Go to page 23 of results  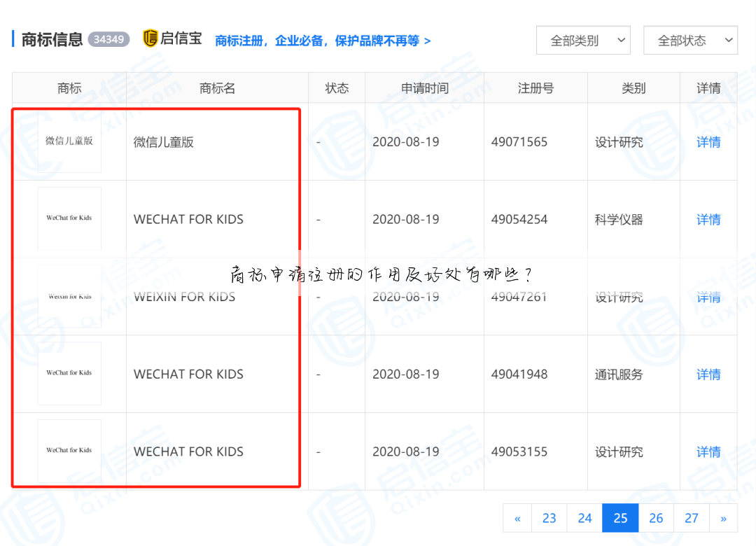point(549,518)
